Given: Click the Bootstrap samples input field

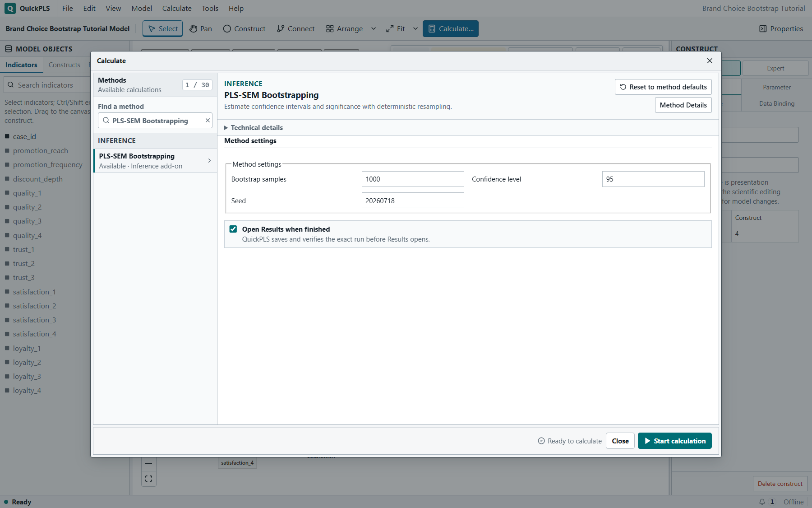Looking at the screenshot, I should (x=413, y=179).
